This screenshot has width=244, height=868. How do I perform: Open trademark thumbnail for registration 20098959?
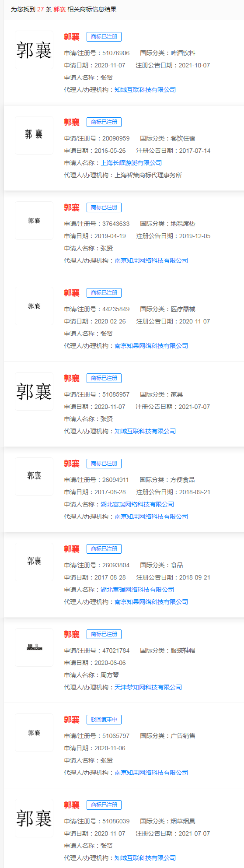coord(34,135)
